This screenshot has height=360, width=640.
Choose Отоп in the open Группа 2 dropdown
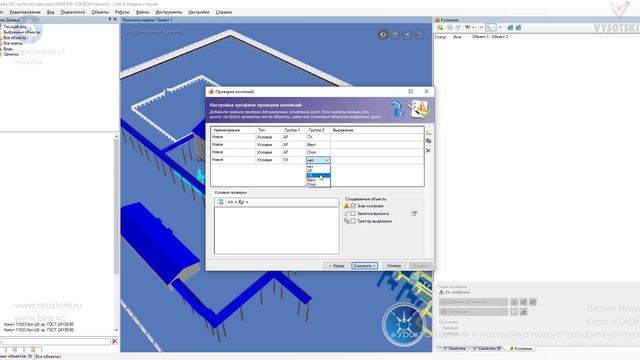pos(318,184)
